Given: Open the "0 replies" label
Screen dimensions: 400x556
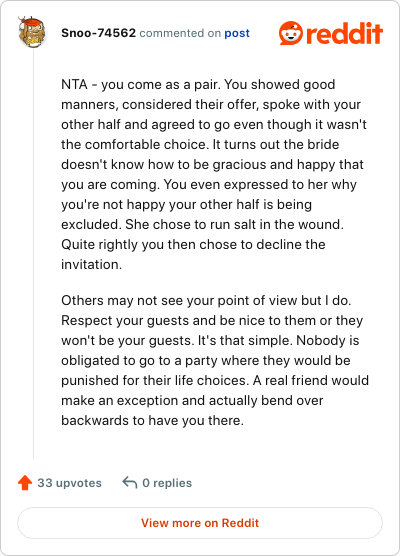Looking at the screenshot, I should [x=167, y=483].
